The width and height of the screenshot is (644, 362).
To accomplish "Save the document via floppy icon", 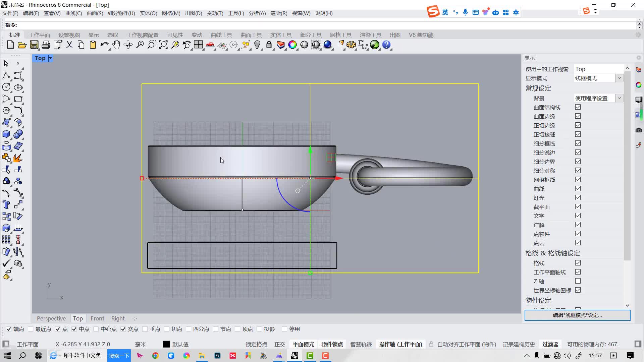I will coord(34,45).
